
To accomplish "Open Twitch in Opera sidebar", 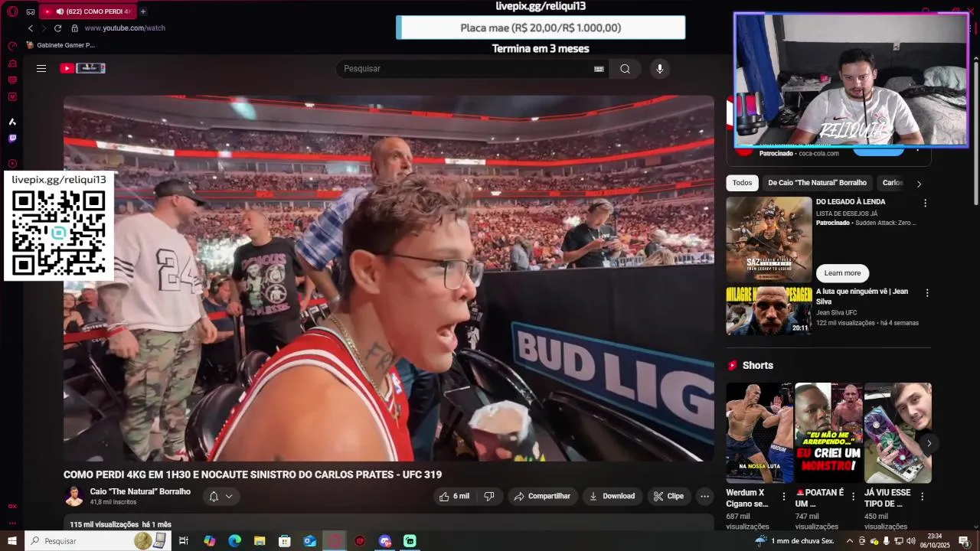I will click(12, 139).
